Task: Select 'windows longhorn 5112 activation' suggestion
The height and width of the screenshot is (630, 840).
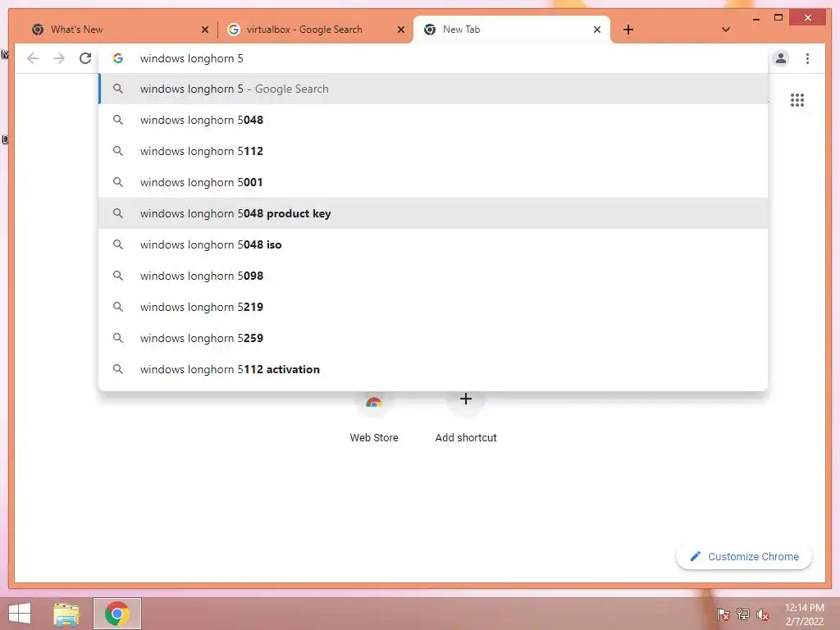Action: pyautogui.click(x=433, y=369)
